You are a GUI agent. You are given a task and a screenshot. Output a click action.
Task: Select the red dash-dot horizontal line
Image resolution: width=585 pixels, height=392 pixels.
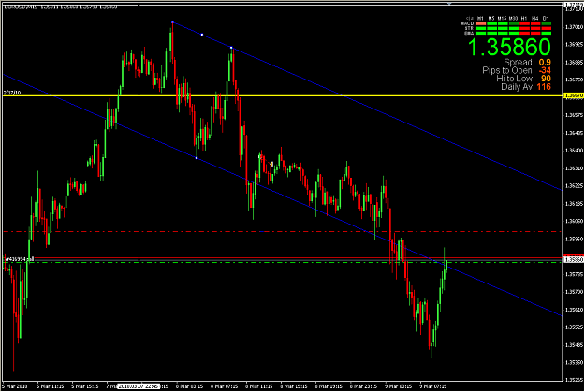tap(284, 232)
